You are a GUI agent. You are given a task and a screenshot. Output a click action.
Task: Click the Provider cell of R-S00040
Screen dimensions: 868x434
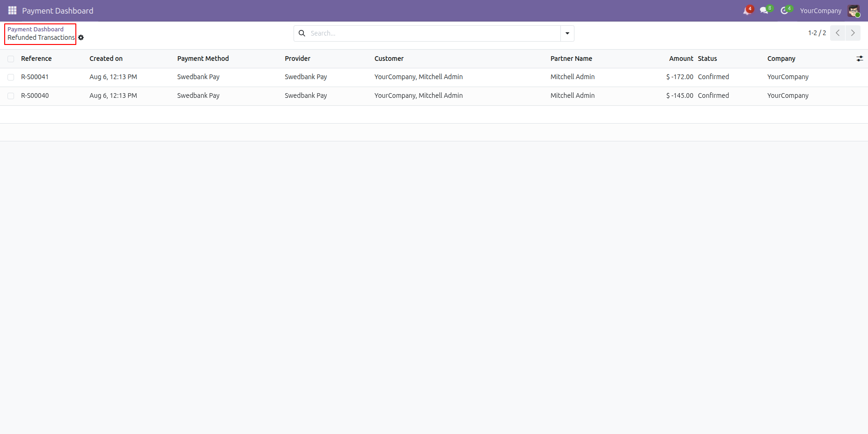click(306, 96)
